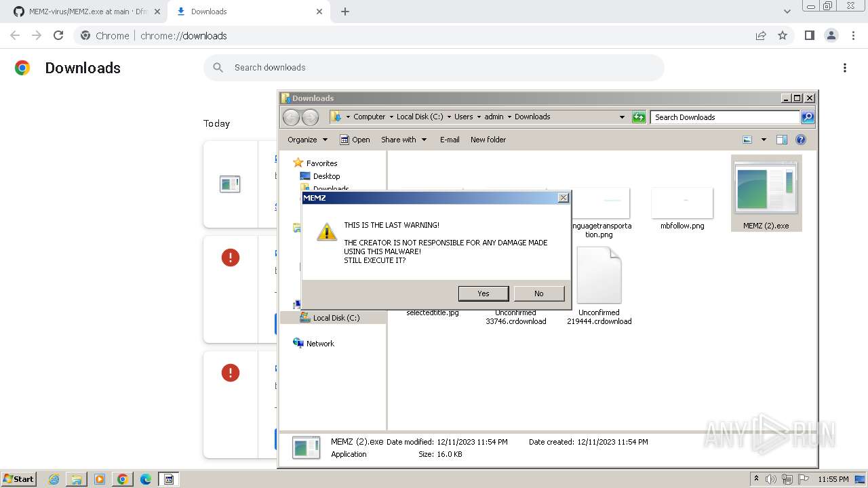Open a new Chrome tab
This screenshot has width=868, height=488.
tap(345, 12)
